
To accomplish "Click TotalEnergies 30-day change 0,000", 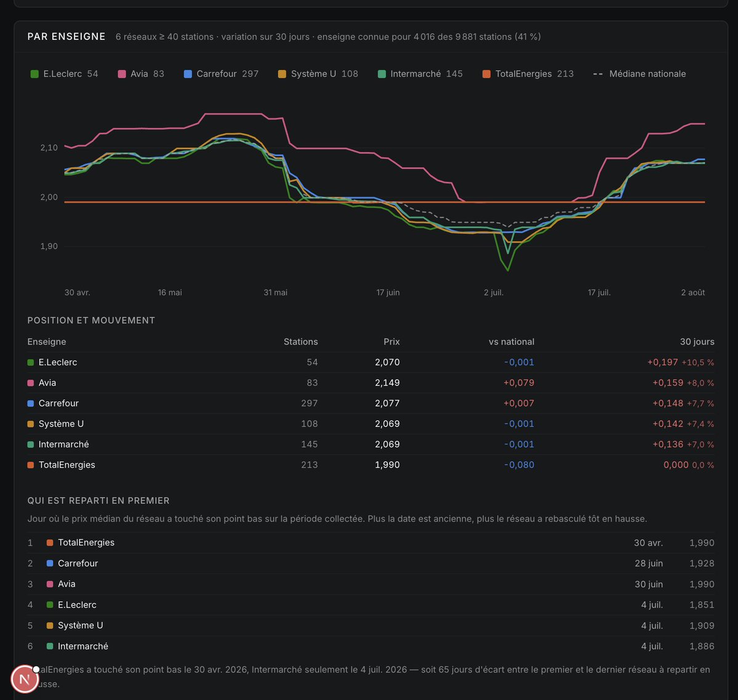I will [676, 465].
